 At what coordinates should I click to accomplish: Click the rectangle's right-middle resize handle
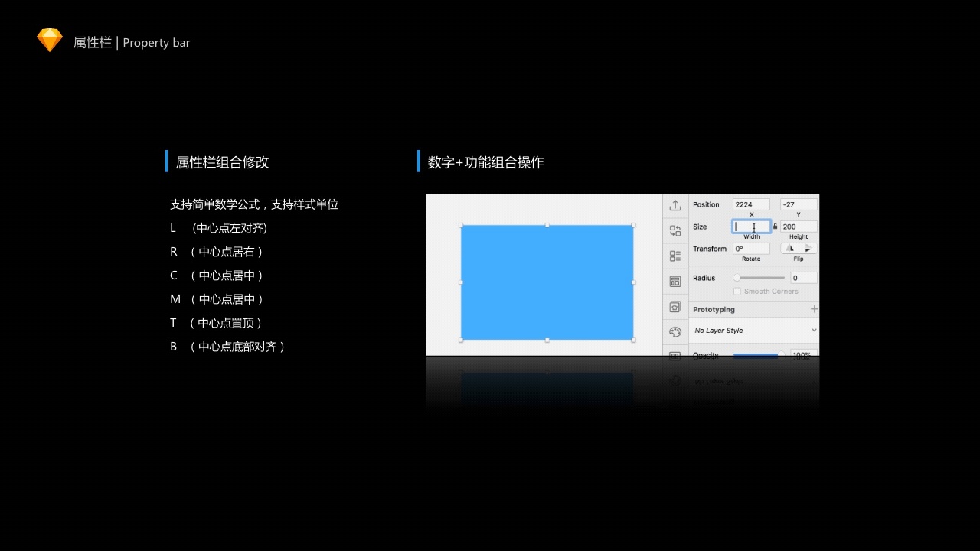click(x=633, y=282)
